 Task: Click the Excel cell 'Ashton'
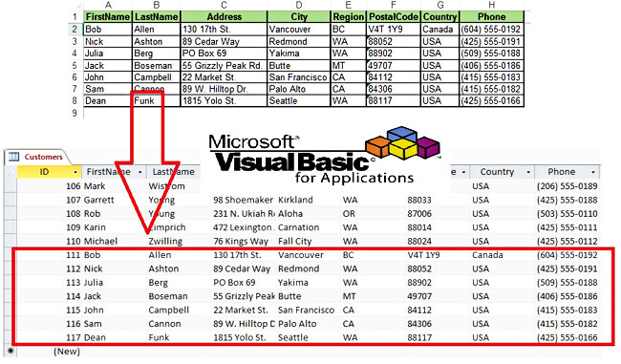point(156,42)
